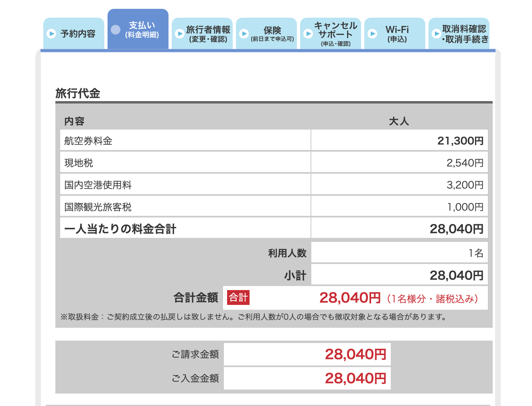The width and height of the screenshot is (532, 406).
Task: Click the arrow icon beside 旅行者情報
Action: tap(179, 34)
